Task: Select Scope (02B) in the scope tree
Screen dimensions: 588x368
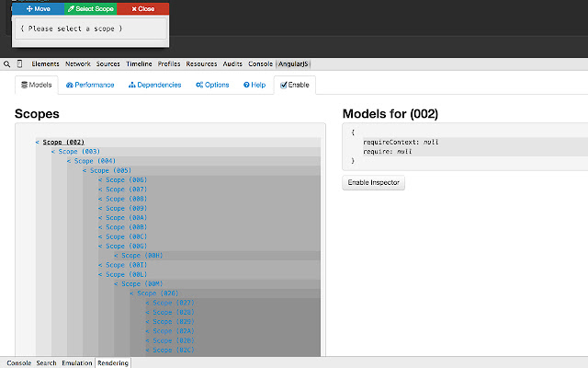Action: [x=174, y=340]
